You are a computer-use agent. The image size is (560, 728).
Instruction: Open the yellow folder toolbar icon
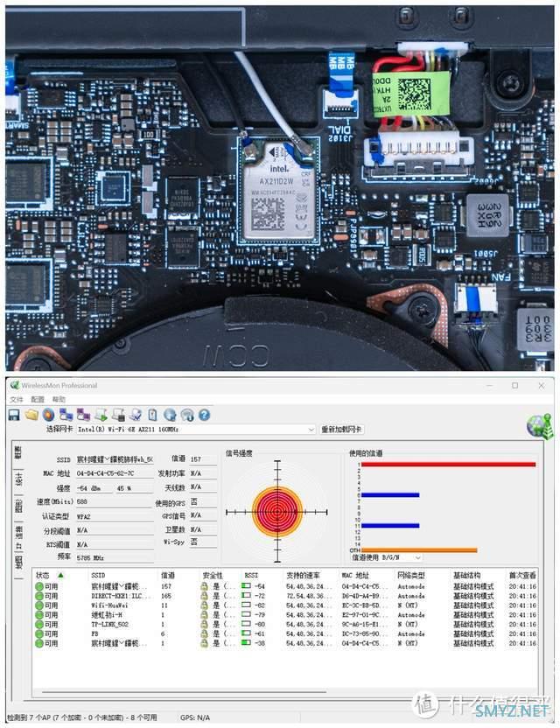31,415
